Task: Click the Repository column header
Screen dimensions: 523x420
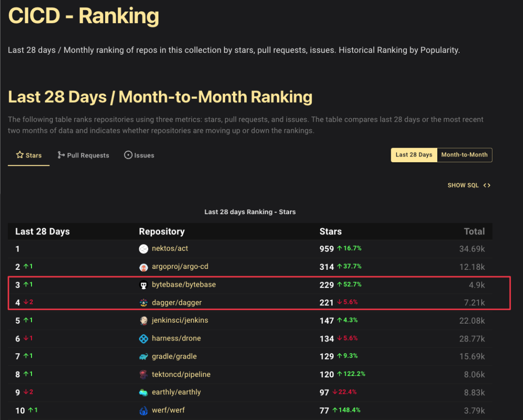Action: pos(162,232)
